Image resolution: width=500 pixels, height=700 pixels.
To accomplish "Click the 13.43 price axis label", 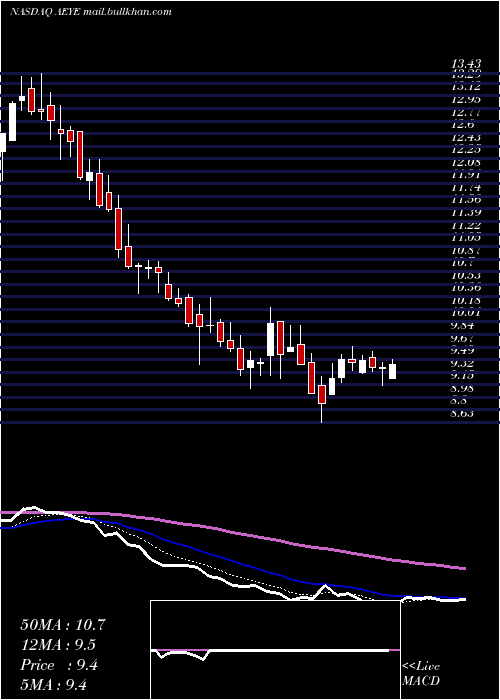I will [467, 65].
